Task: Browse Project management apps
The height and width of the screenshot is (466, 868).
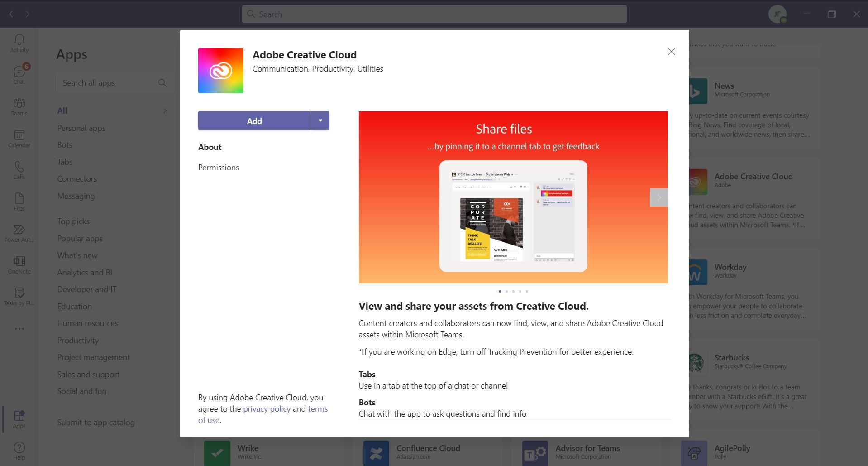Action: 93,357
